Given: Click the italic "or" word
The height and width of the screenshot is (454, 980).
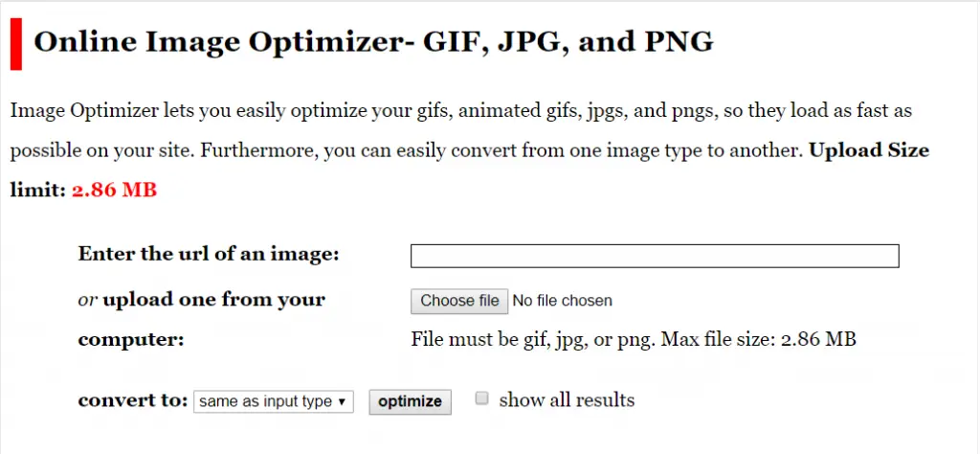Looking at the screenshot, I should coord(87,299).
